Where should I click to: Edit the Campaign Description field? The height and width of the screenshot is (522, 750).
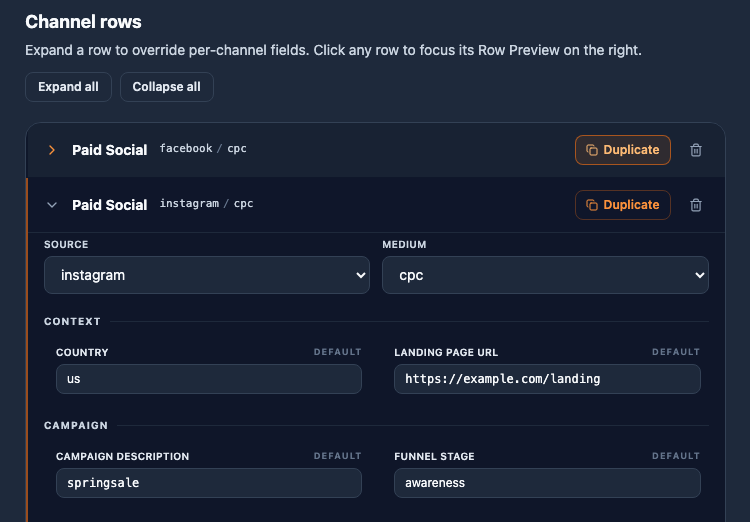pos(209,483)
